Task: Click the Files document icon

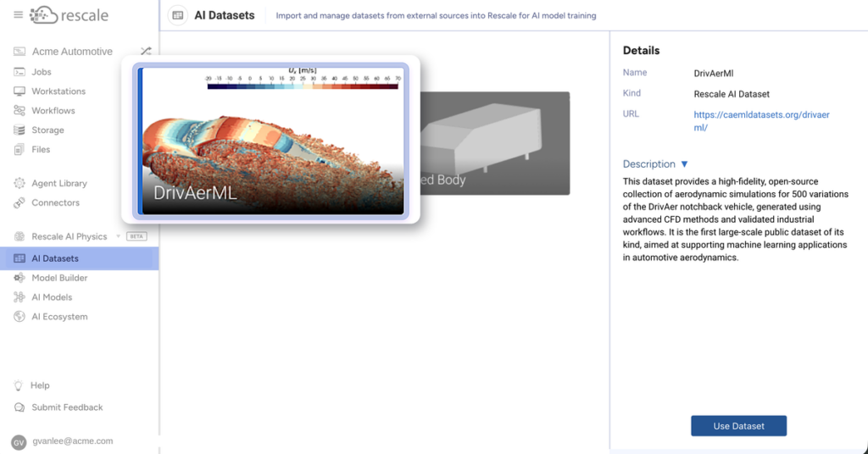Action: (19, 149)
